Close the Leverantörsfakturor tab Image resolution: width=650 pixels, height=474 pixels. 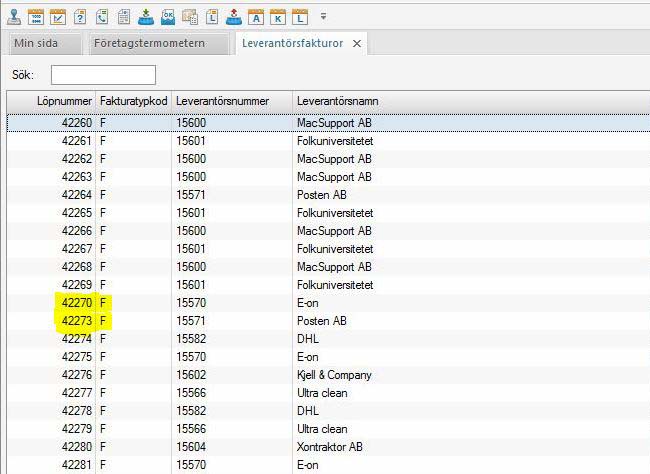click(x=357, y=44)
